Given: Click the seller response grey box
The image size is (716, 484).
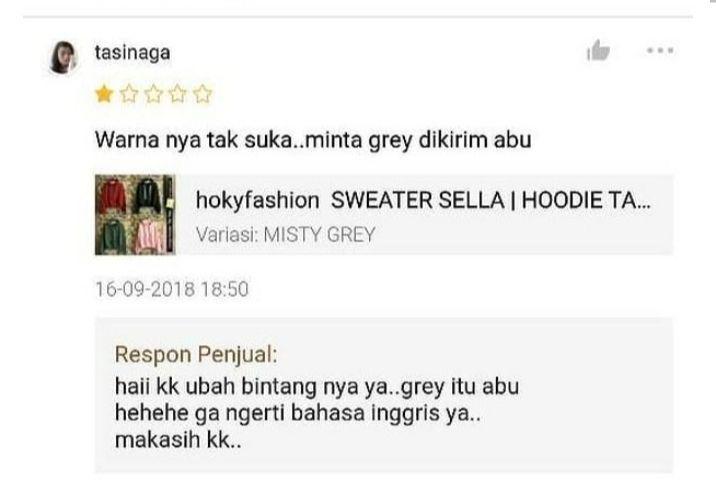Looking at the screenshot, I should click(384, 395).
